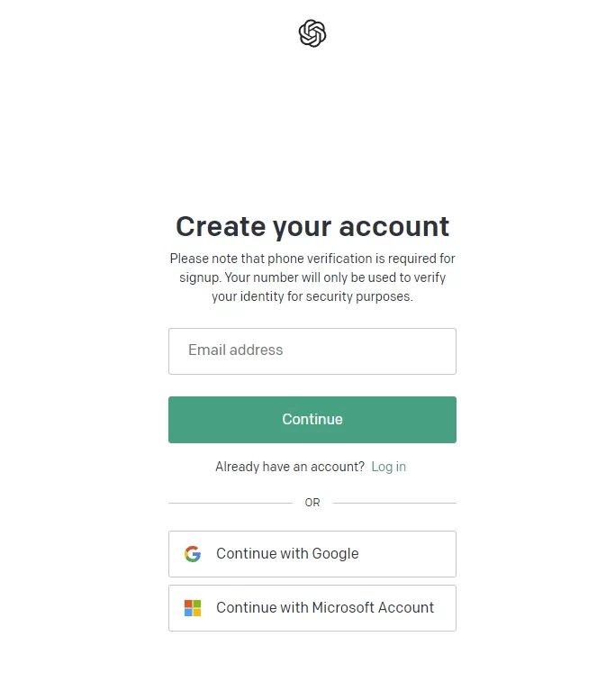Click the "your identity for security purposes" line
This screenshot has width=615, height=700.
[312, 296]
